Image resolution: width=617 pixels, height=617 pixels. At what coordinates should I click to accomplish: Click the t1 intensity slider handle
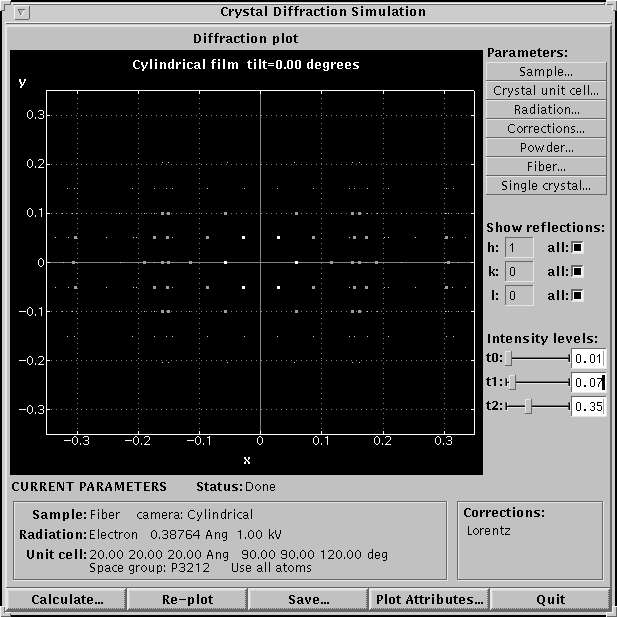512,382
